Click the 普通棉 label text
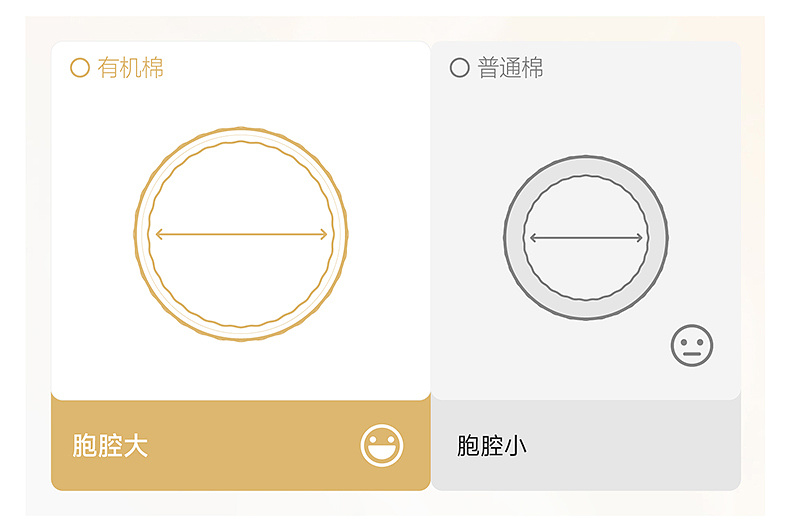 tap(510, 68)
